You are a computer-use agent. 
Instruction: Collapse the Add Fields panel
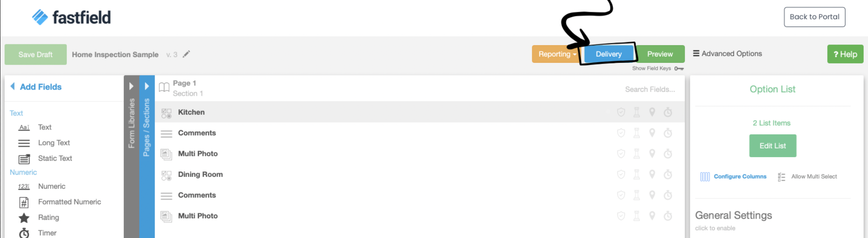[x=13, y=87]
